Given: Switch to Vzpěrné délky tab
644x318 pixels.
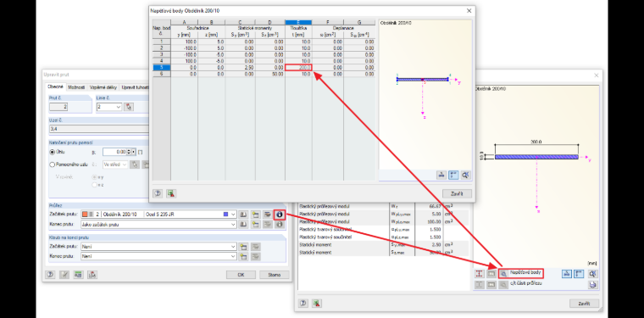Looking at the screenshot, I should point(103,87).
